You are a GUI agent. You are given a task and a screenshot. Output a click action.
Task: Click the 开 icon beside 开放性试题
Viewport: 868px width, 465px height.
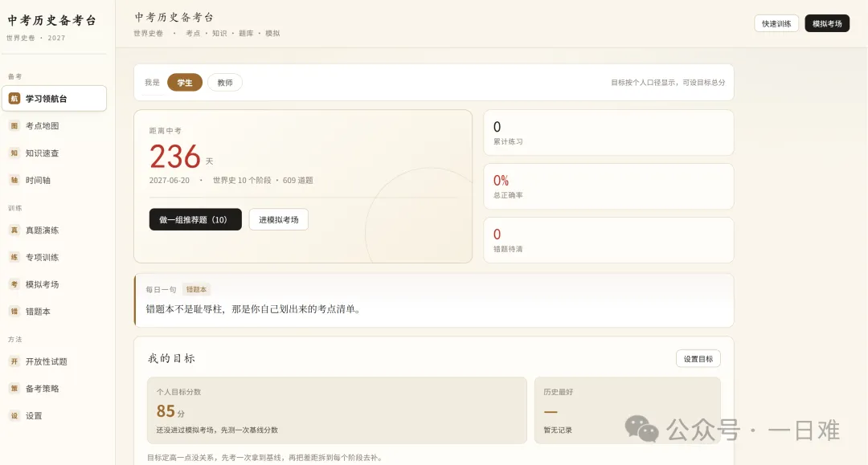[x=14, y=361]
